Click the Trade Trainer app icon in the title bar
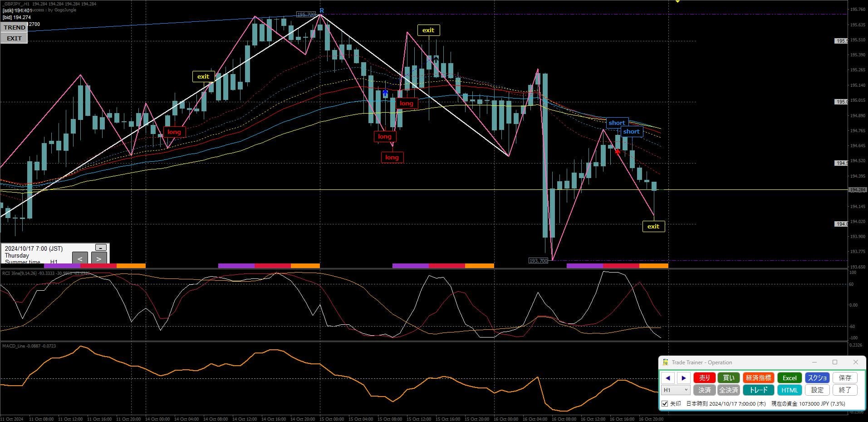The image size is (868, 422). (x=665, y=362)
